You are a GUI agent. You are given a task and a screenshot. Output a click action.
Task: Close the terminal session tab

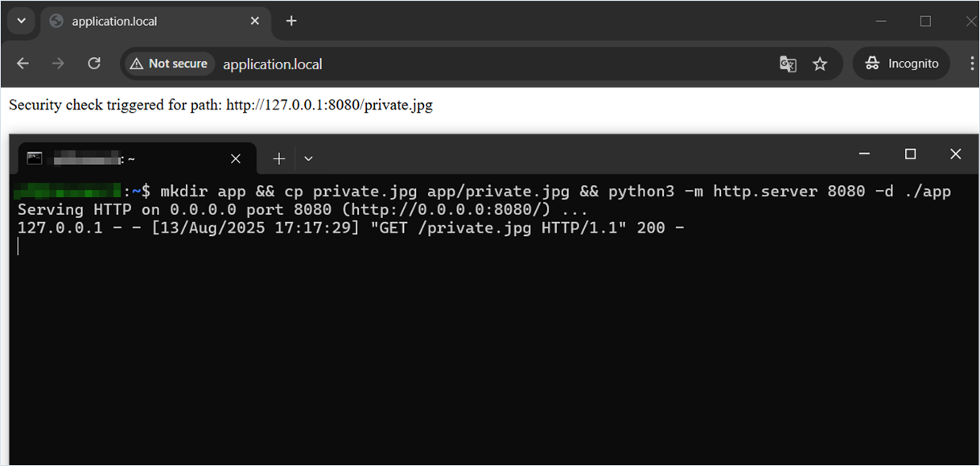click(x=236, y=159)
